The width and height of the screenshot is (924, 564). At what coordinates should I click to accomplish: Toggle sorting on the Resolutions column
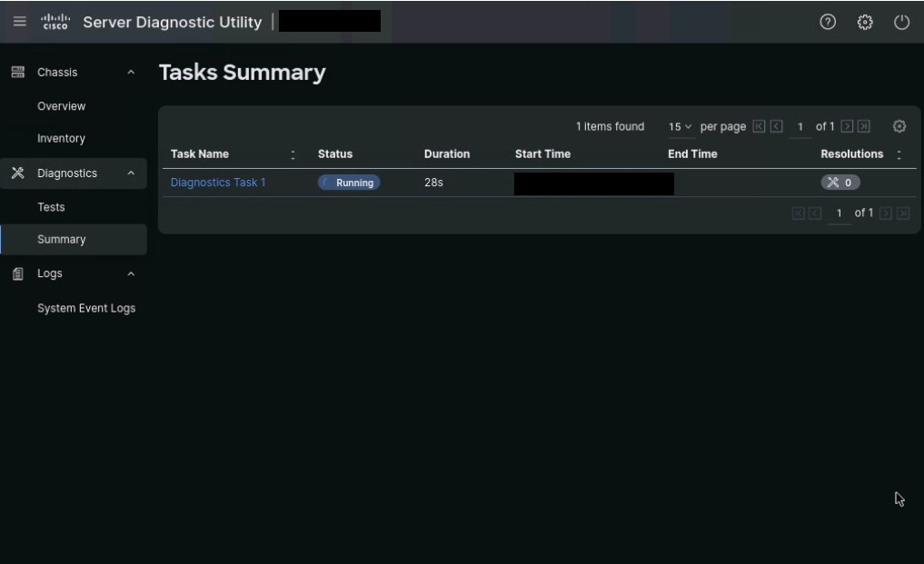[x=899, y=154]
